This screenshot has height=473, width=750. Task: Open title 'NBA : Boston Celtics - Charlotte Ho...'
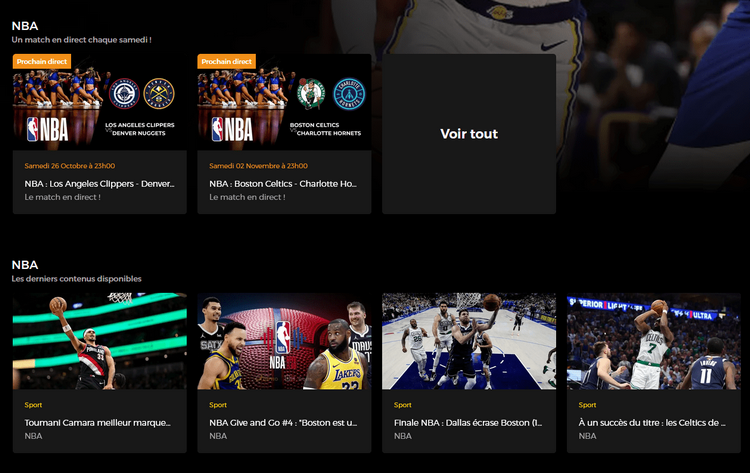point(283,184)
